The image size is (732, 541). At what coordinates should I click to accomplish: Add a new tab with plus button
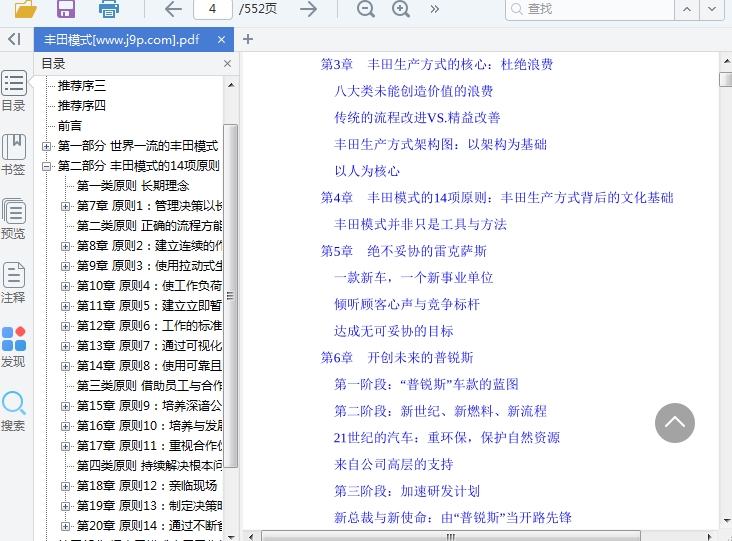click(248, 39)
